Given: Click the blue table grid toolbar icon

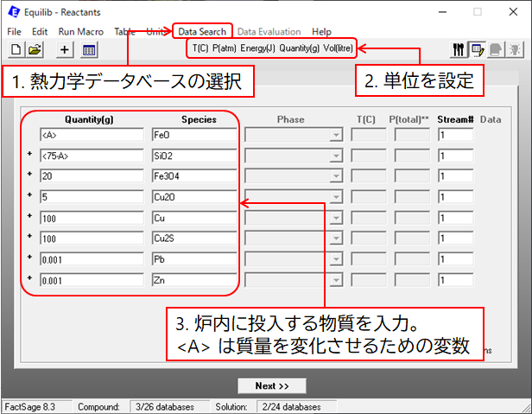Looking at the screenshot, I should pos(89,50).
